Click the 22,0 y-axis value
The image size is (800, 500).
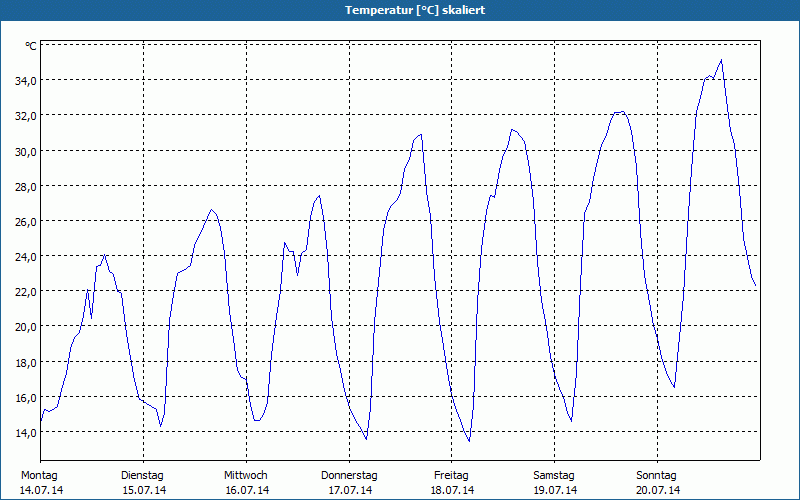pos(26,292)
